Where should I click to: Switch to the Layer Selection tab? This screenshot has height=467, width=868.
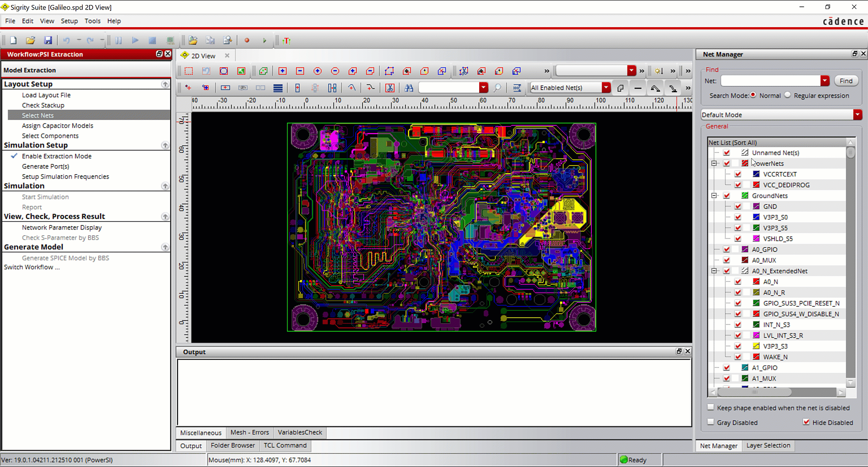768,446
